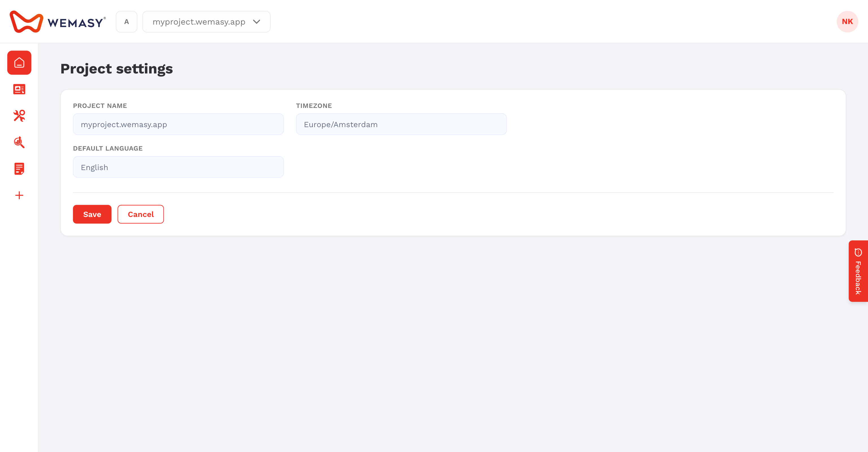Image resolution: width=868 pixels, height=452 pixels.
Task: Open the wrench tools sidebar icon
Action: coord(19,116)
